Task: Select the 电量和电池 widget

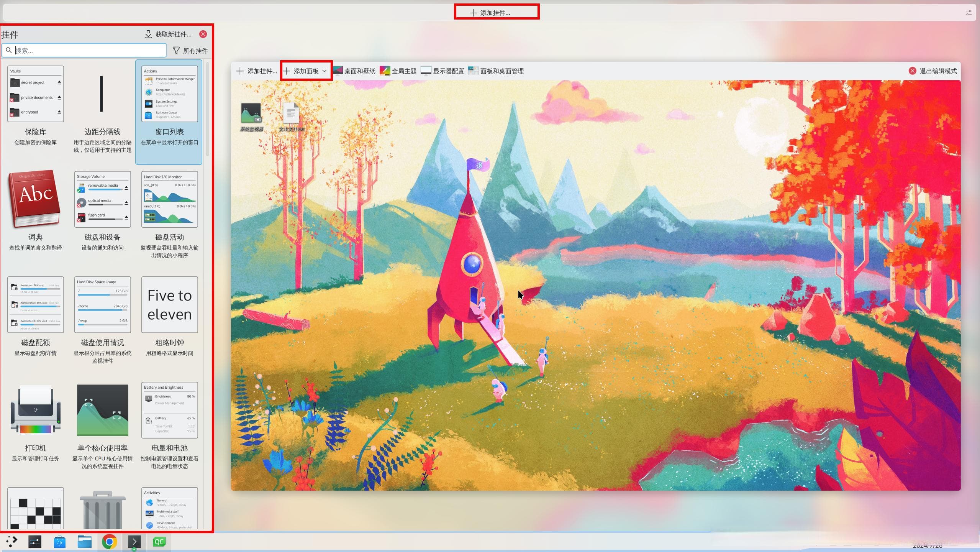Action: [x=169, y=427]
